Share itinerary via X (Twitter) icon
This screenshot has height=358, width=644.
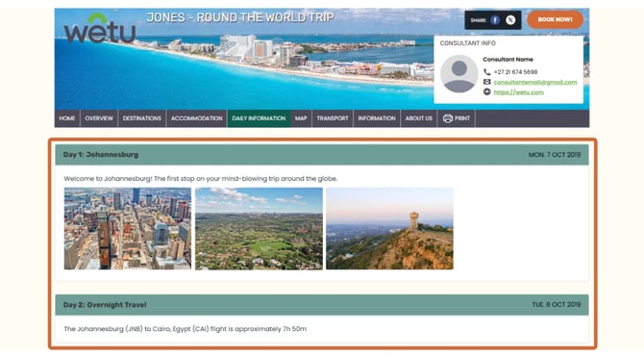click(x=510, y=20)
